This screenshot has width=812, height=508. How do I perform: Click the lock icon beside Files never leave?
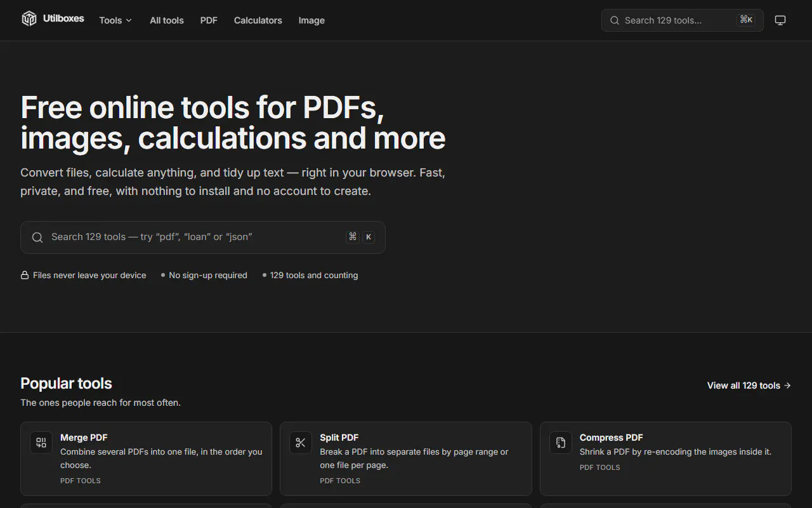pyautogui.click(x=25, y=276)
